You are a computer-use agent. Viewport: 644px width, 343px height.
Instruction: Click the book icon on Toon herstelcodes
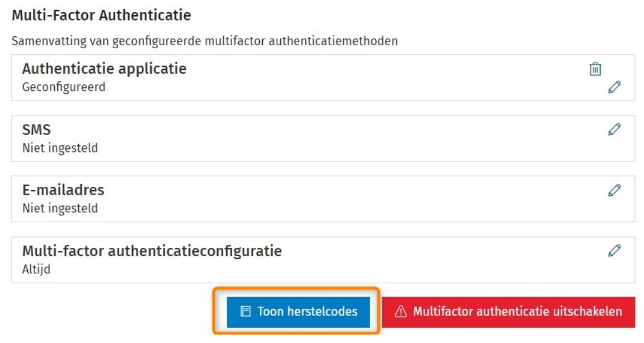pyautogui.click(x=245, y=312)
